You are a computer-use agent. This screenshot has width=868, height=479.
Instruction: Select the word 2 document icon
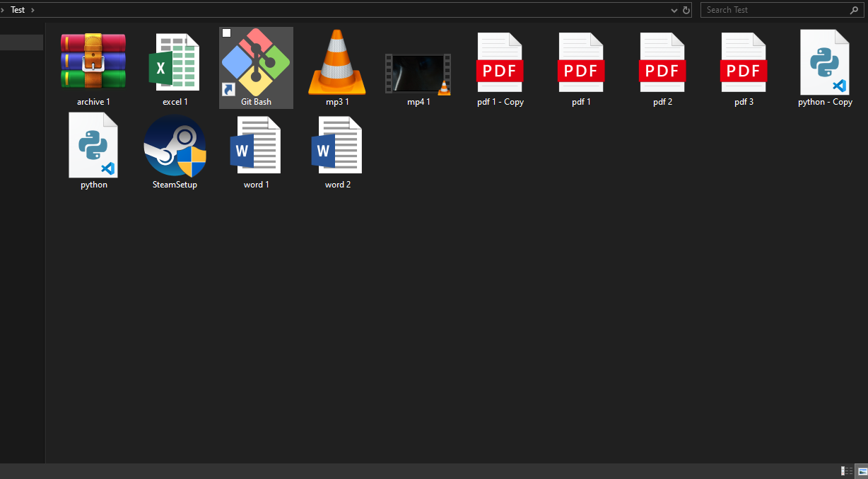[336, 145]
